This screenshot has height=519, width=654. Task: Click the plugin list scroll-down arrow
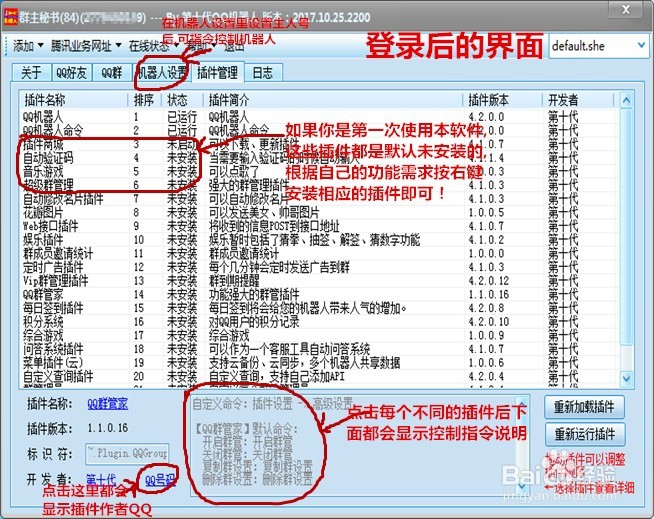[x=626, y=378]
